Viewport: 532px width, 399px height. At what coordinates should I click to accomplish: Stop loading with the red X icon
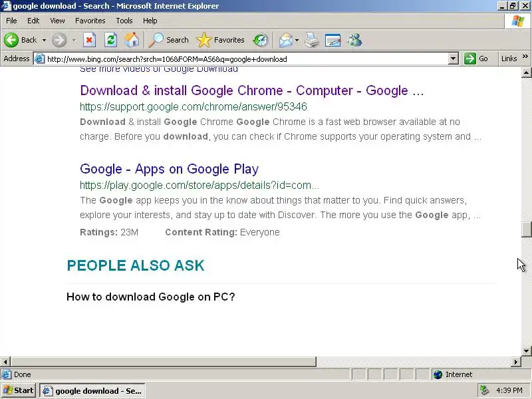coord(89,40)
